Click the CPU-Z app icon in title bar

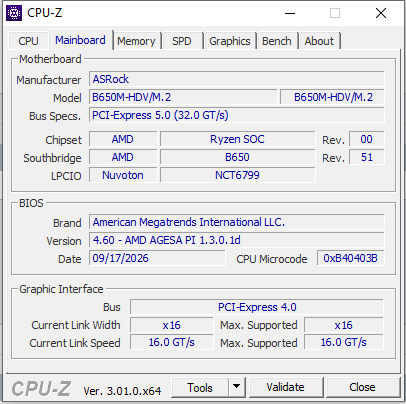pyautogui.click(x=14, y=13)
